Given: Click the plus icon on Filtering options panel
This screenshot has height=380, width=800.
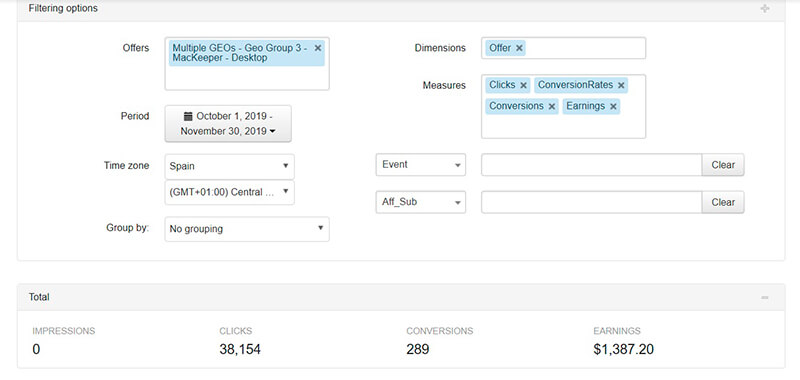Looking at the screenshot, I should (x=764, y=9).
